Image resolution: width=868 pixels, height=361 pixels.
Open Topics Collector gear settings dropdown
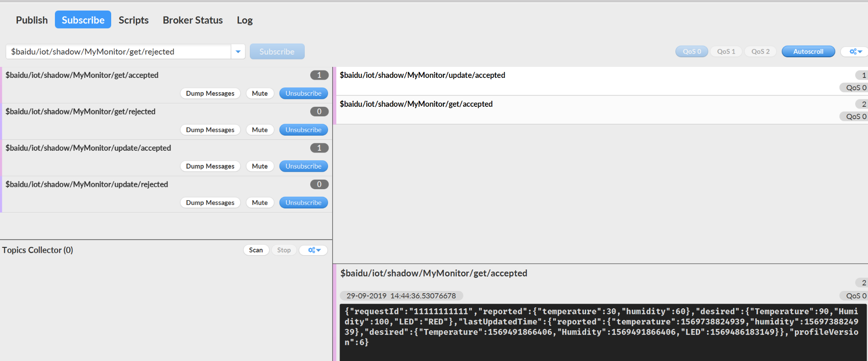tap(313, 250)
